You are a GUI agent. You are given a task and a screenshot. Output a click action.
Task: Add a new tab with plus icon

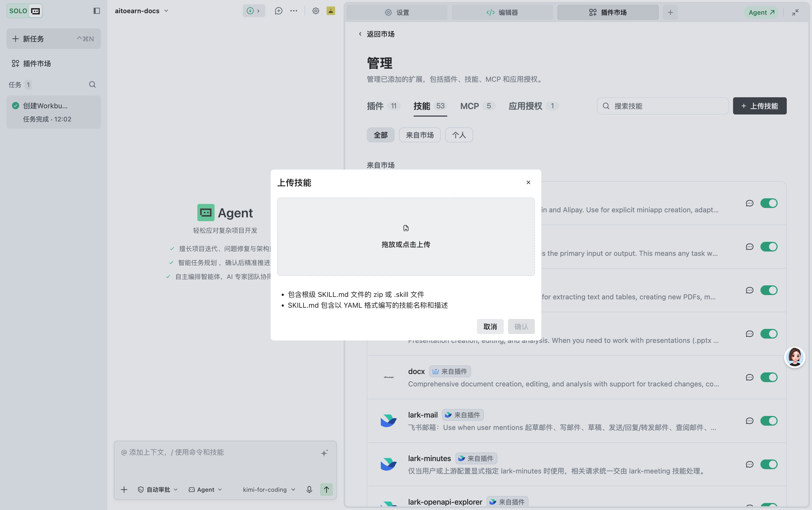(670, 12)
